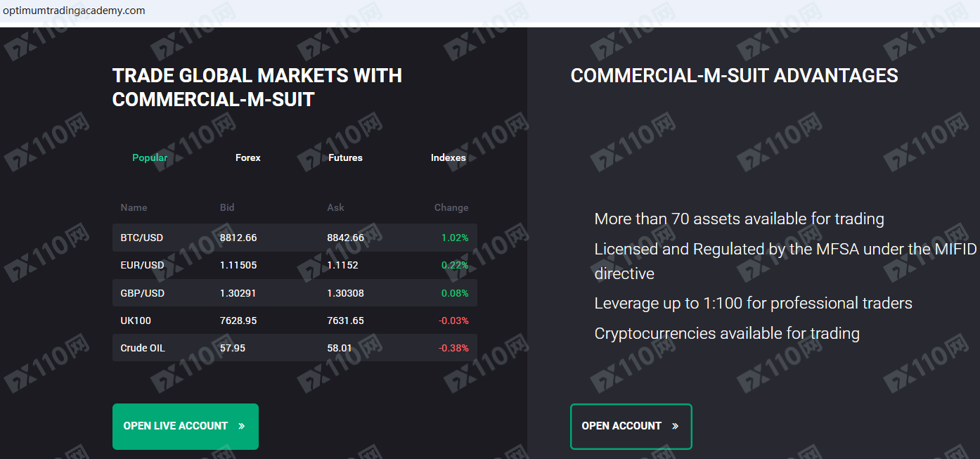Click the outlined OPEN ACCOUNT button
This screenshot has height=459, width=980.
631,426
